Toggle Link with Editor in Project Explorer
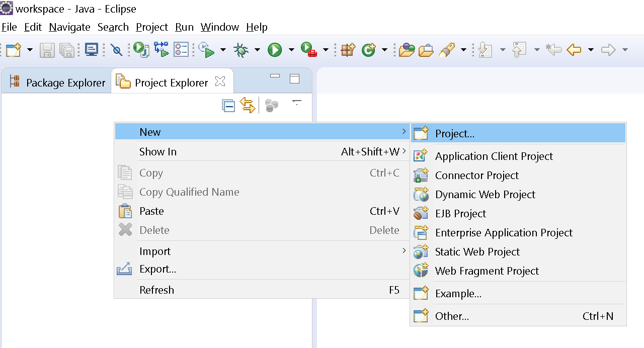 pos(248,106)
